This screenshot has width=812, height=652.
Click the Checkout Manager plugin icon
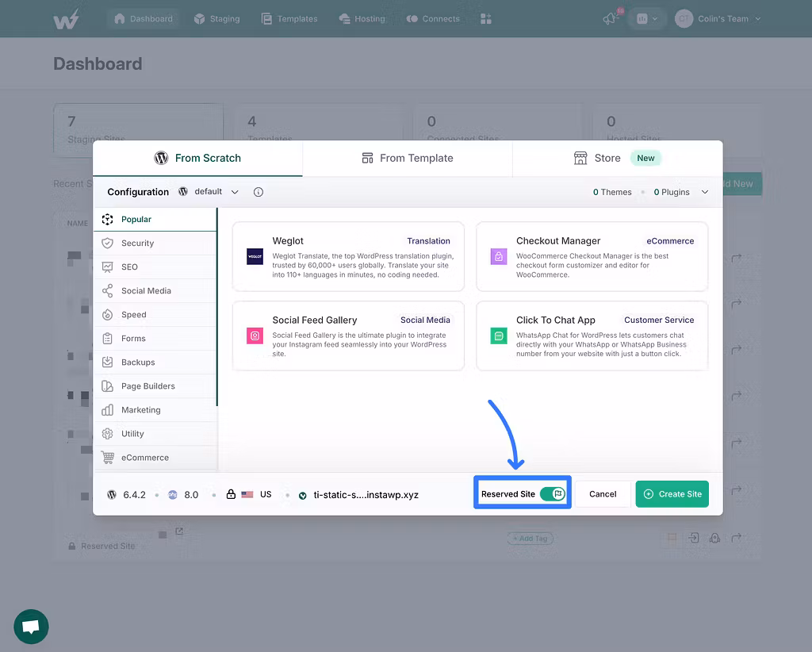(x=499, y=257)
